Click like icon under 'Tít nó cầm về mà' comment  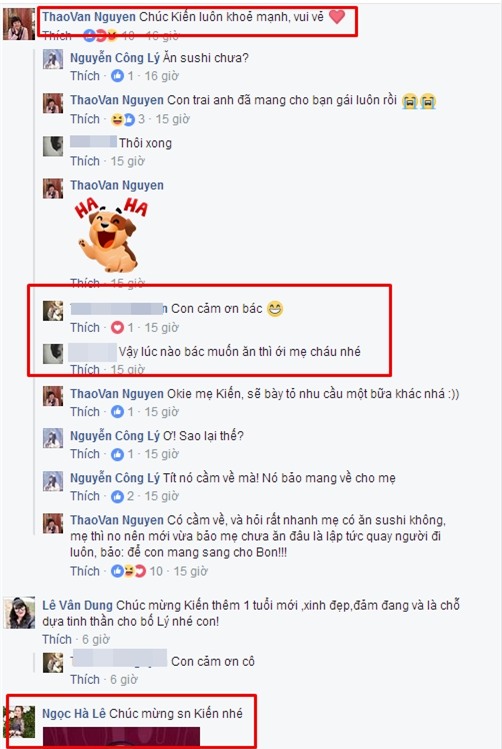(x=117, y=496)
